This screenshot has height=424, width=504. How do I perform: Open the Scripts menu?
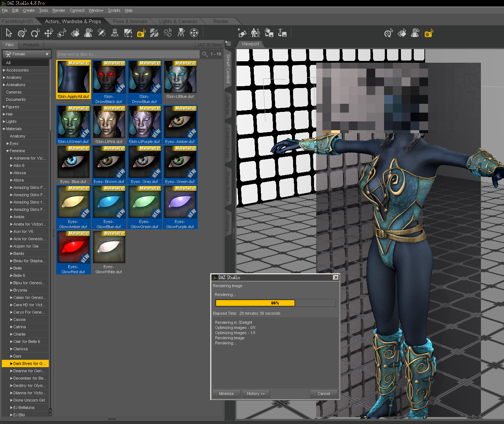click(114, 10)
